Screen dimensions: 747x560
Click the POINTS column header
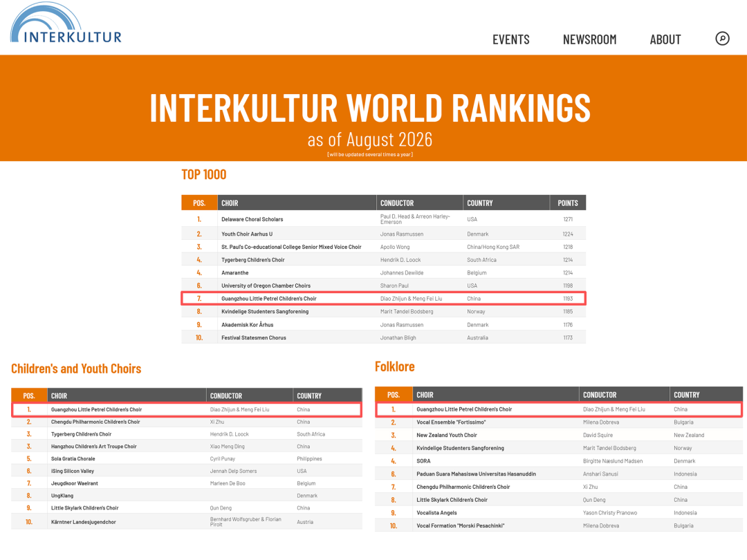[x=568, y=203]
